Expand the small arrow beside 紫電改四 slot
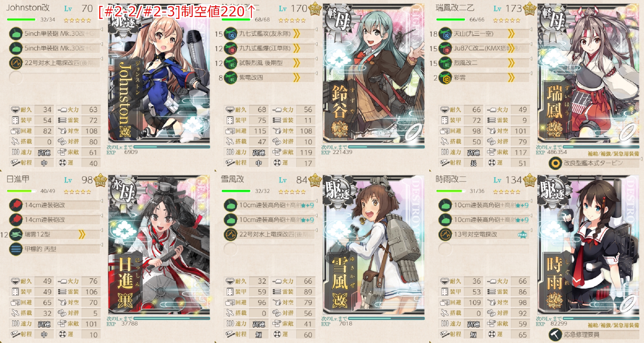Viewport: 644px width, 343px height. coord(316,73)
